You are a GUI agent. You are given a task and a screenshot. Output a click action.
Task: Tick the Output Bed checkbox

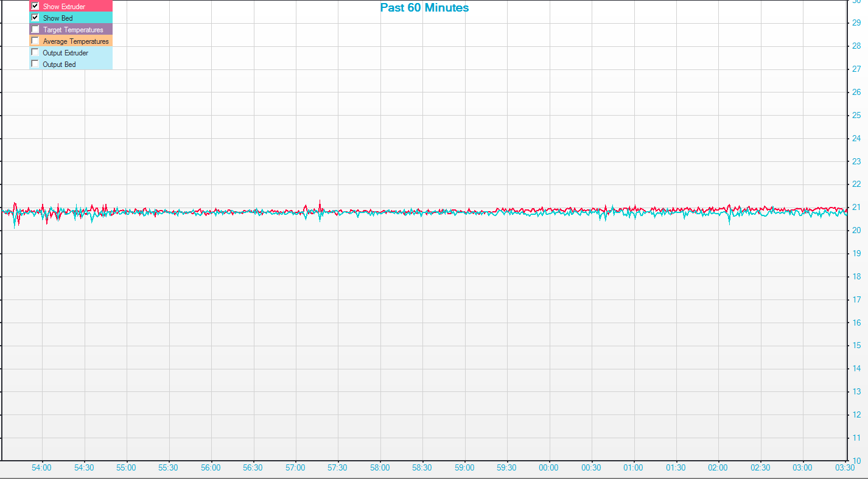click(35, 64)
